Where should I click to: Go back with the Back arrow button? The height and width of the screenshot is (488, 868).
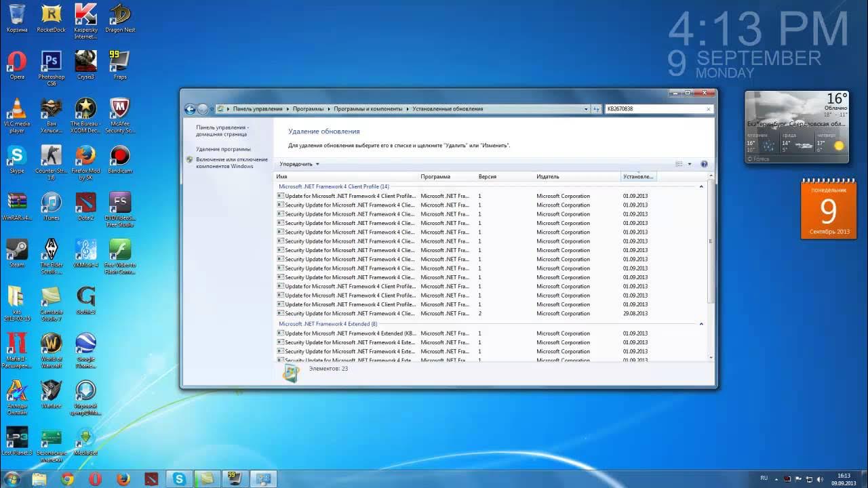(190, 109)
